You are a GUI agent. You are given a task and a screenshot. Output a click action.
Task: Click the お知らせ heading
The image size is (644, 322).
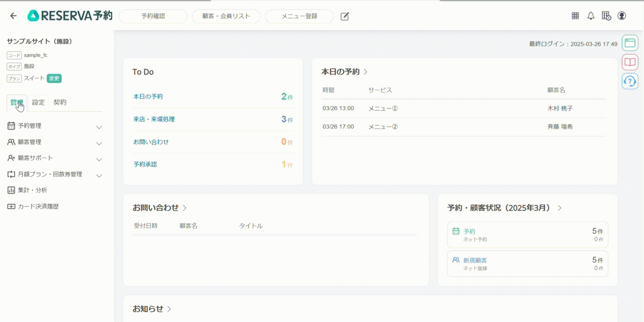coord(148,309)
